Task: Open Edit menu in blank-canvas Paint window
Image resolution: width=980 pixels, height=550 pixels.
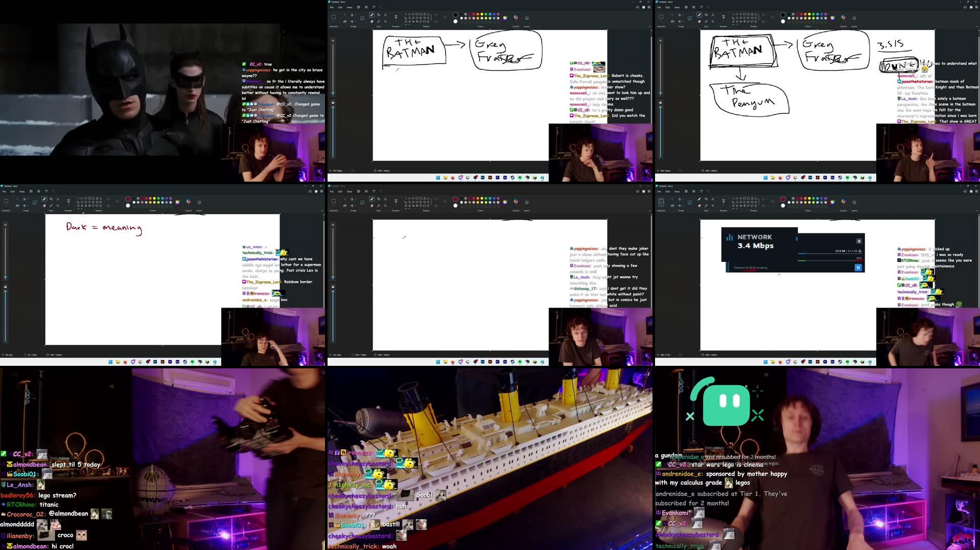Action: tap(340, 191)
